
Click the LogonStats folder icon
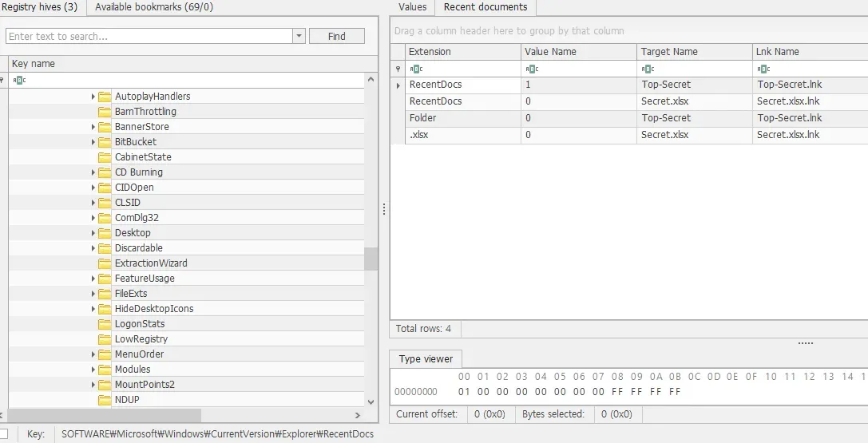click(105, 324)
